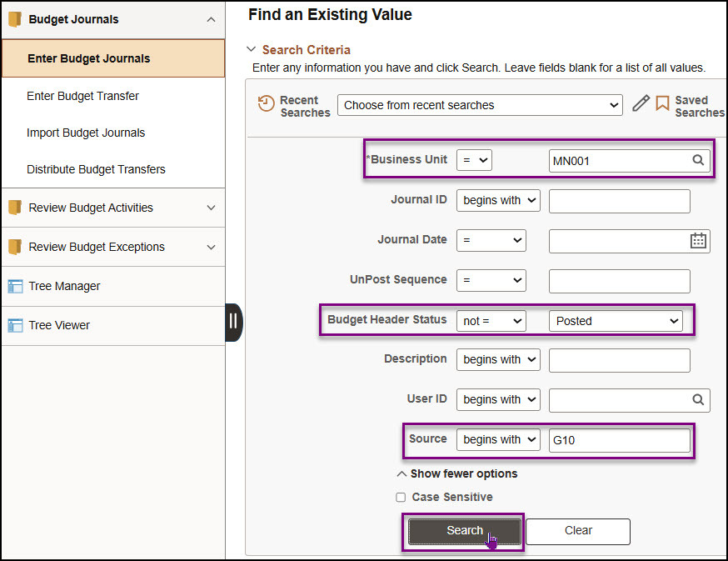728x561 pixels.
Task: Click the Clear button
Action: point(578,531)
